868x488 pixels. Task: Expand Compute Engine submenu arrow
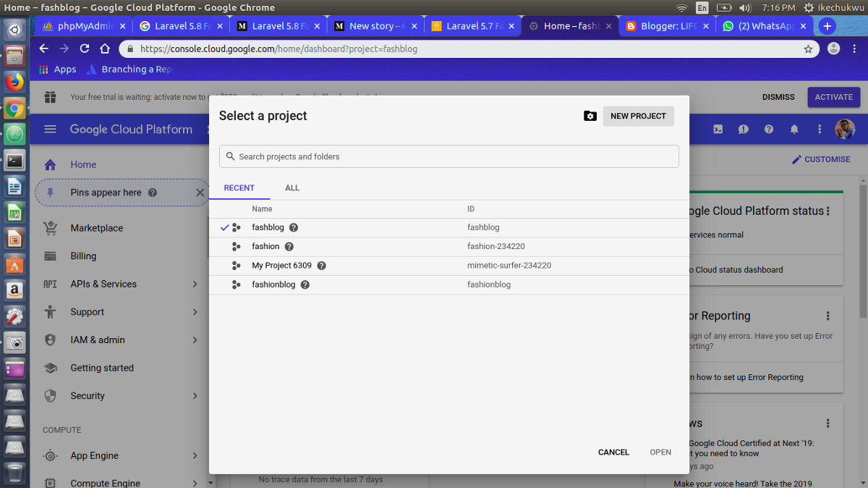195,483
